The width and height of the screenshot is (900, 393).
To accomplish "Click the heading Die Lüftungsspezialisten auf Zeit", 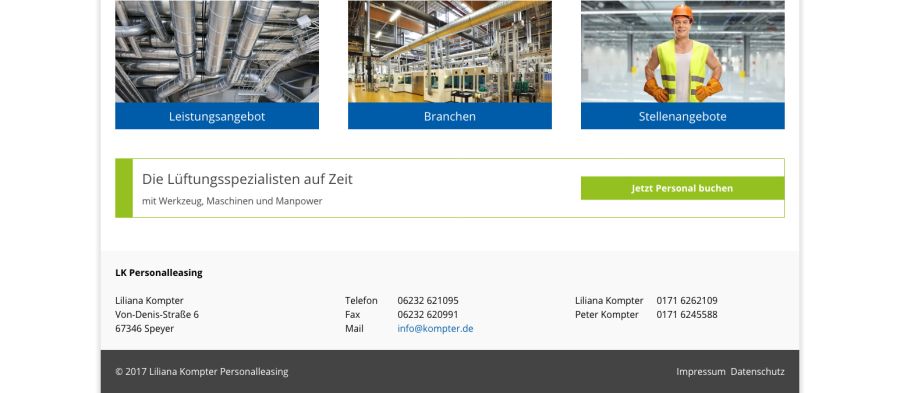I will click(247, 179).
